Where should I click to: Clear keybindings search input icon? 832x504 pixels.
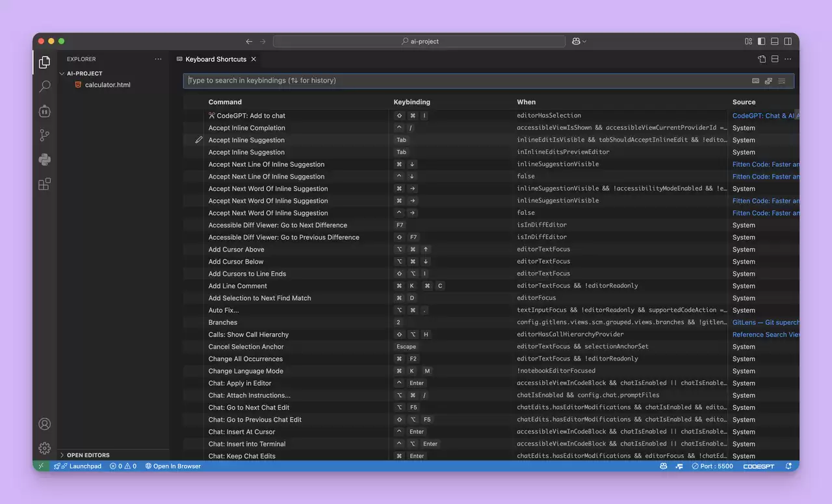click(781, 81)
